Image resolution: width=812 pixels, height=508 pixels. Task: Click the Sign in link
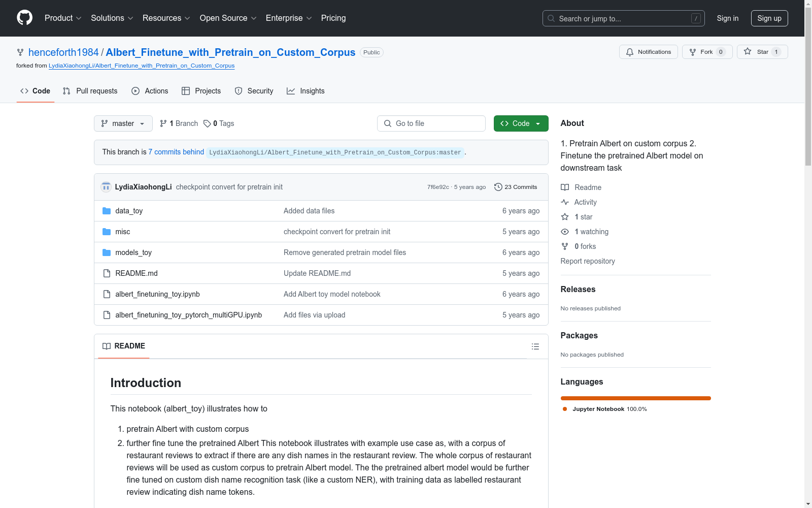click(x=728, y=18)
